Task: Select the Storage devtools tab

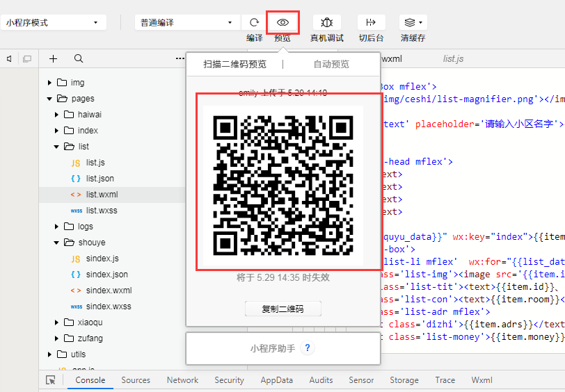Action: pyautogui.click(x=404, y=380)
